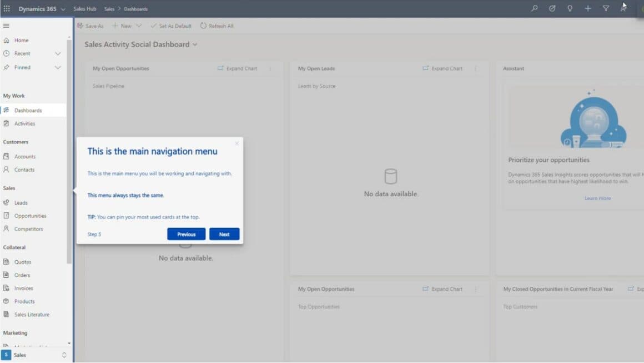This screenshot has height=363, width=644.
Task: Click the Next button in the tour popup
Action: coord(224,234)
